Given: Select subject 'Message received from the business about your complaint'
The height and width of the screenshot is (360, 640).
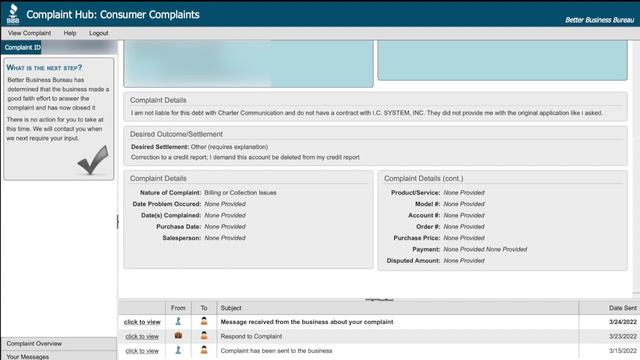Looking at the screenshot, I should (307, 322).
